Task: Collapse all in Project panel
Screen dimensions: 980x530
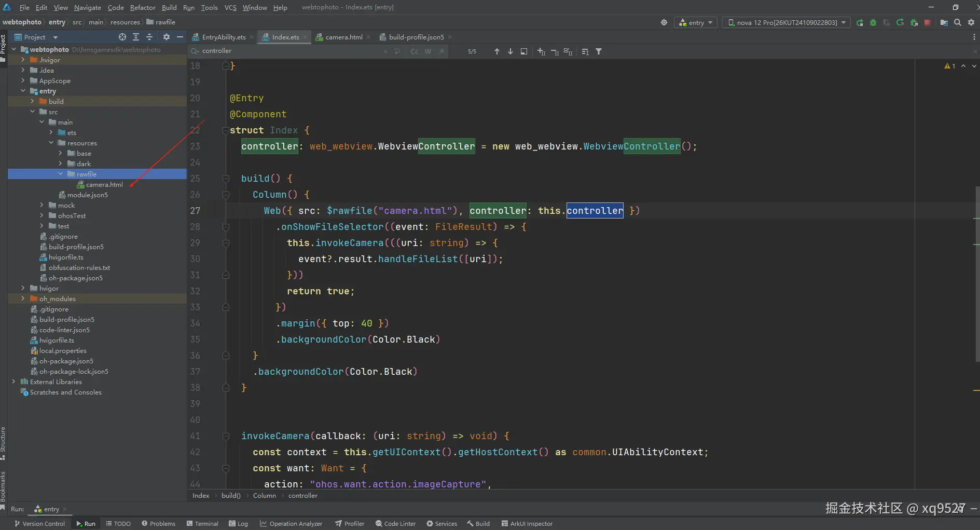Action: pos(149,37)
